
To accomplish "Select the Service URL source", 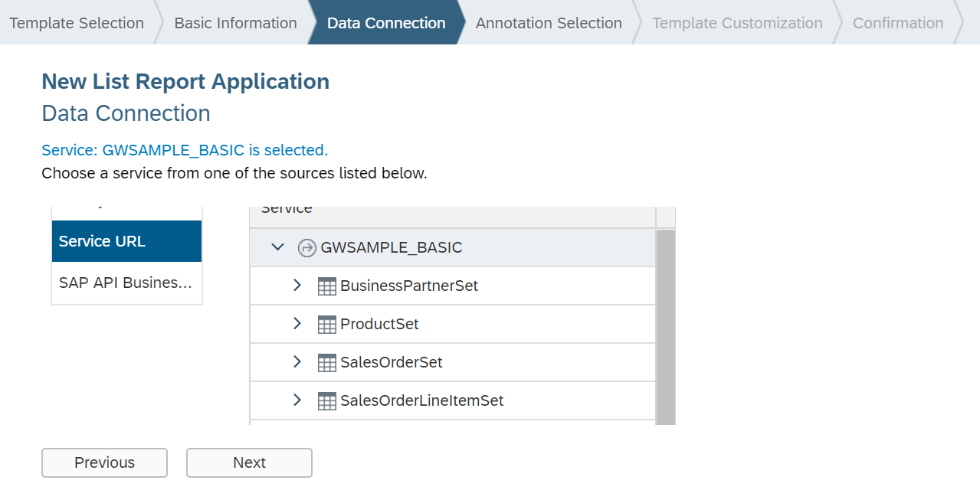I will (x=126, y=241).
